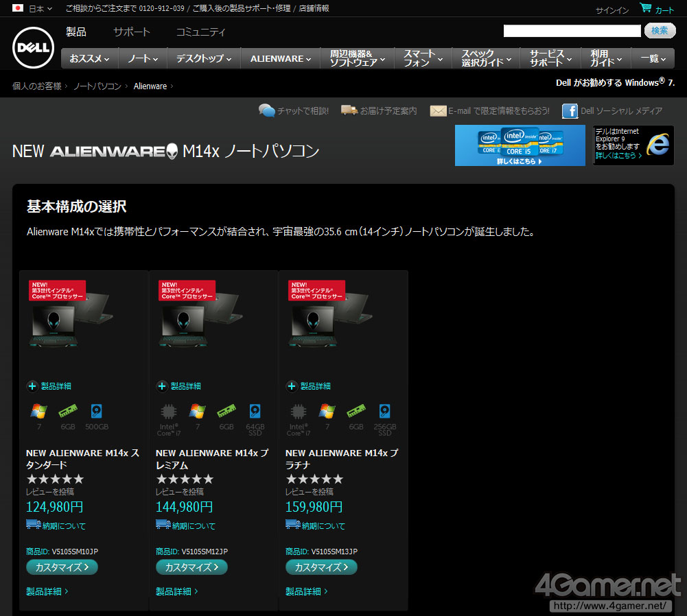The image size is (687, 616).
Task: Click Windows 7 icon on Standard model
Action: pos(38,411)
